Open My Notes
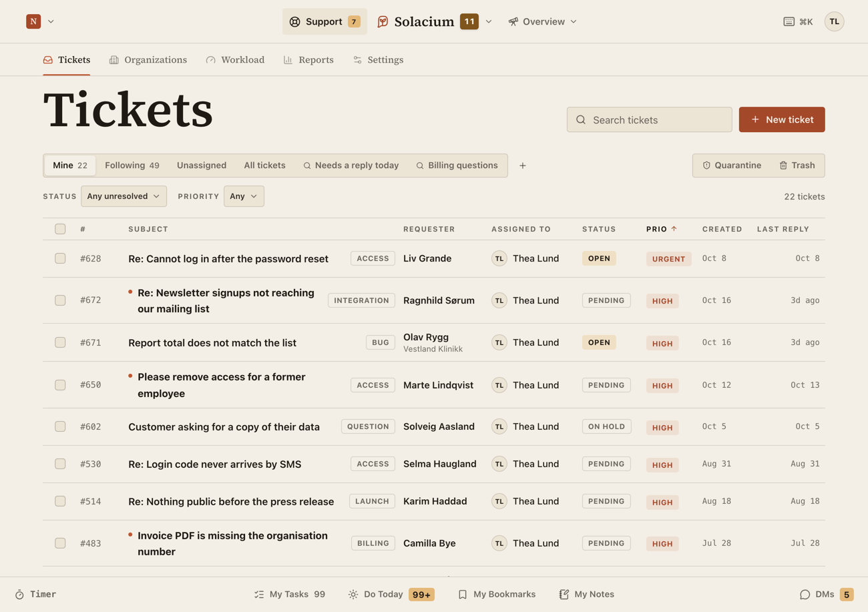Screen dimensions: 868x612 point(586,594)
